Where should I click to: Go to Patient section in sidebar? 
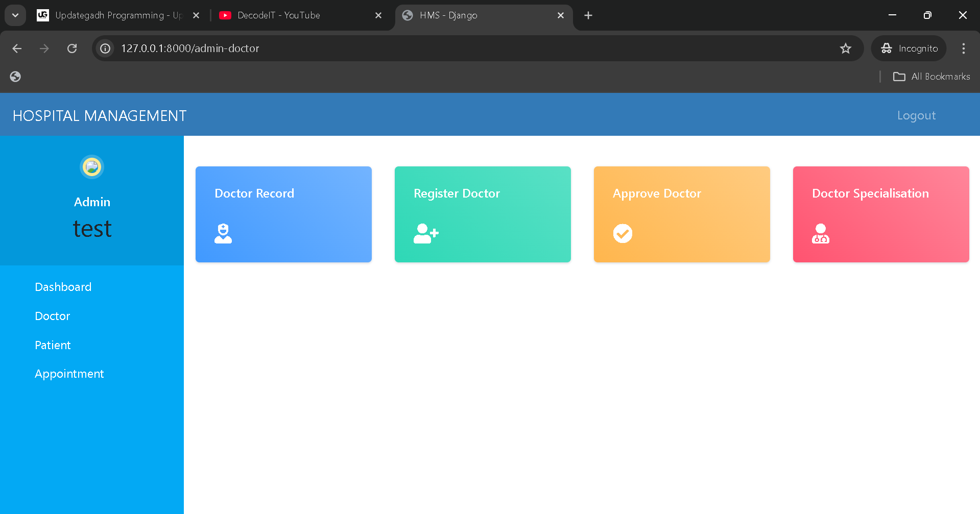pyautogui.click(x=53, y=345)
